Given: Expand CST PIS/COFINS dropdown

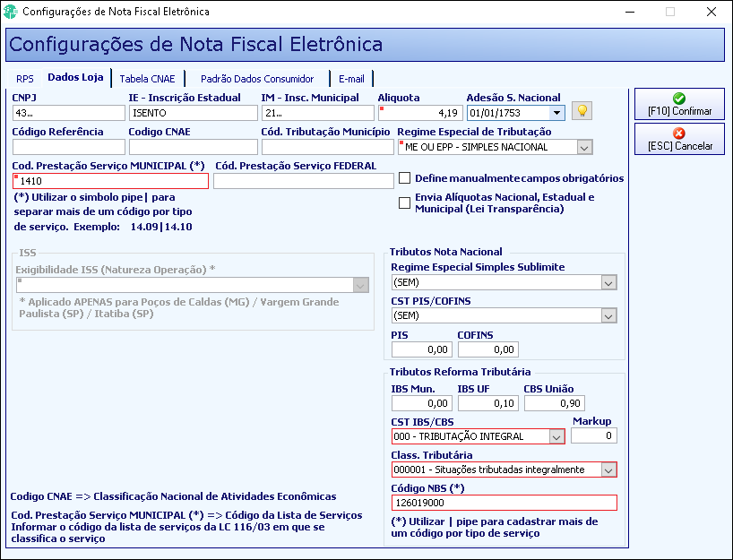Looking at the screenshot, I should [x=608, y=316].
